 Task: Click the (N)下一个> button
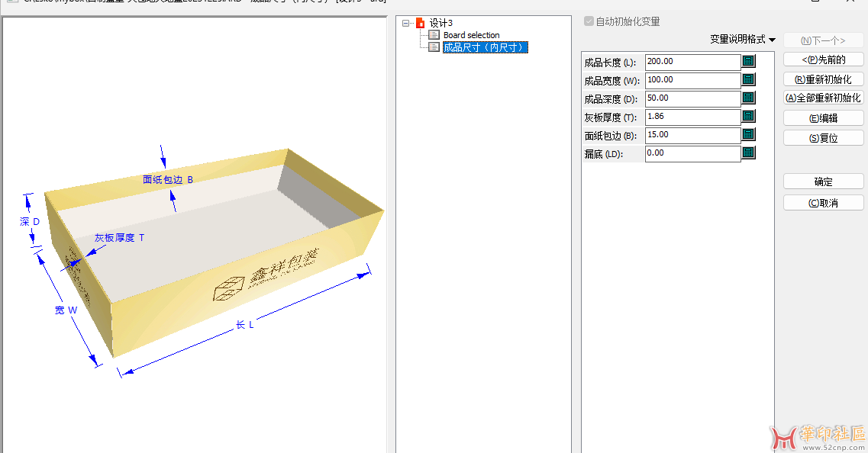823,40
